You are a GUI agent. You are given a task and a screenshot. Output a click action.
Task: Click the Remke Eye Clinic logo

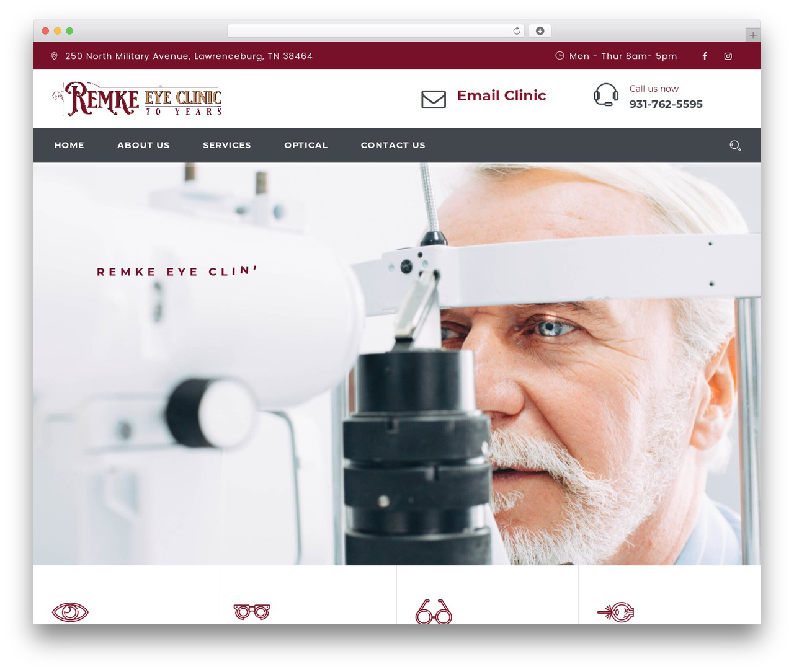click(137, 99)
